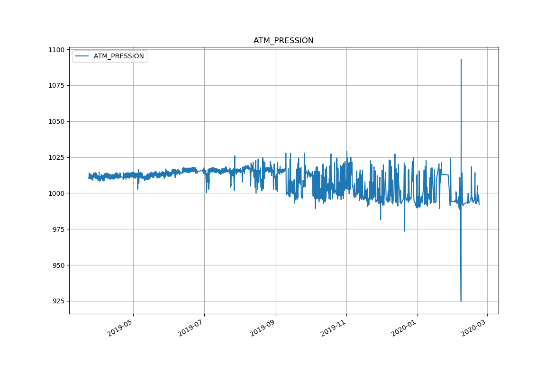Select the 925 y-axis tick label
The image size is (554, 392).
[58, 301]
